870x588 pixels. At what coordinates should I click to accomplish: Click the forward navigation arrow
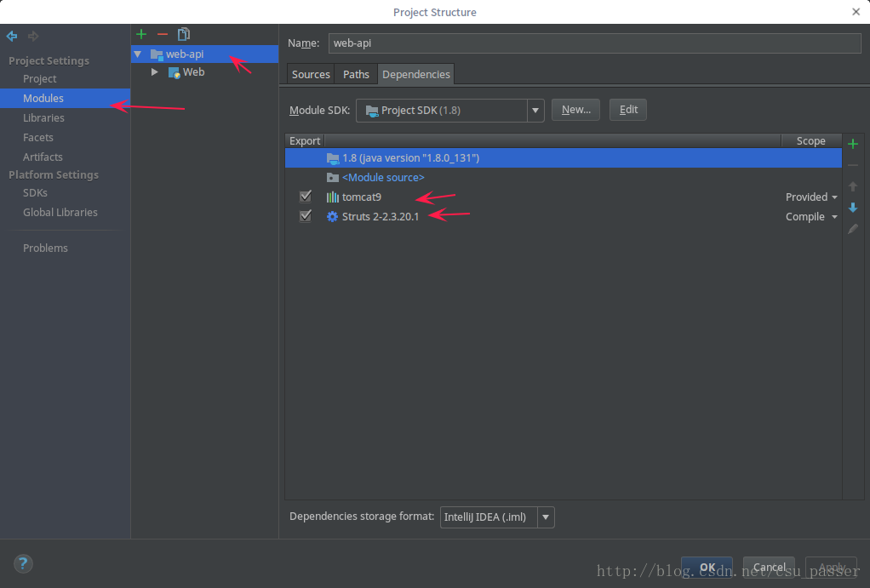click(33, 37)
